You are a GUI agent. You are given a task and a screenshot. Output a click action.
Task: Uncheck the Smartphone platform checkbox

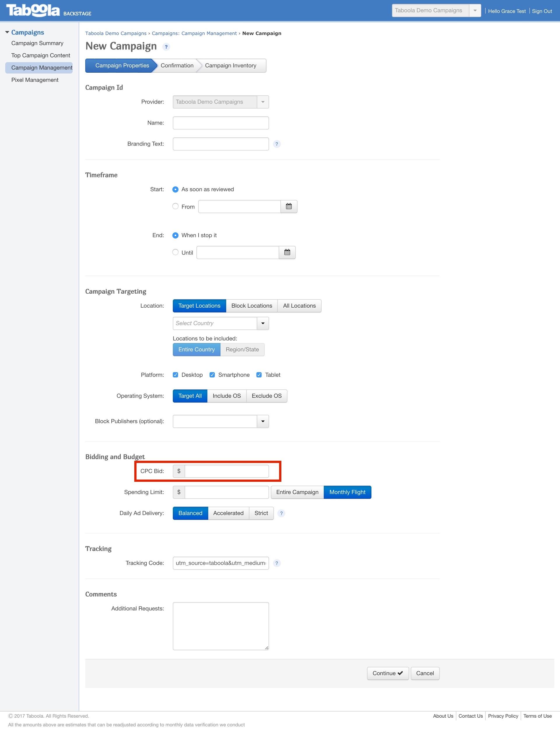pos(212,375)
